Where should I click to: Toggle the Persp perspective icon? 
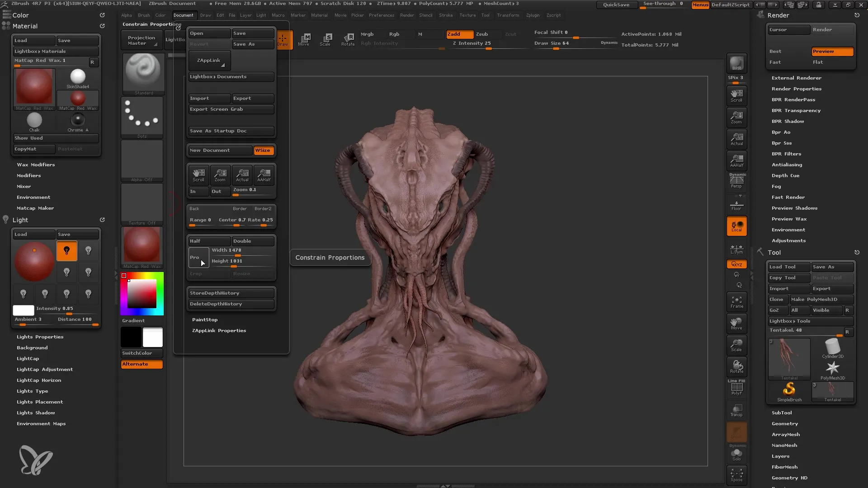point(736,182)
